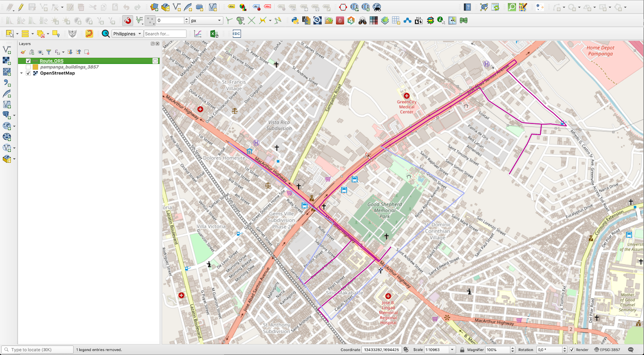Screen dimensions: 644x355
Task: Collapse the OpenStreetMap layer tree
Action: coord(21,73)
